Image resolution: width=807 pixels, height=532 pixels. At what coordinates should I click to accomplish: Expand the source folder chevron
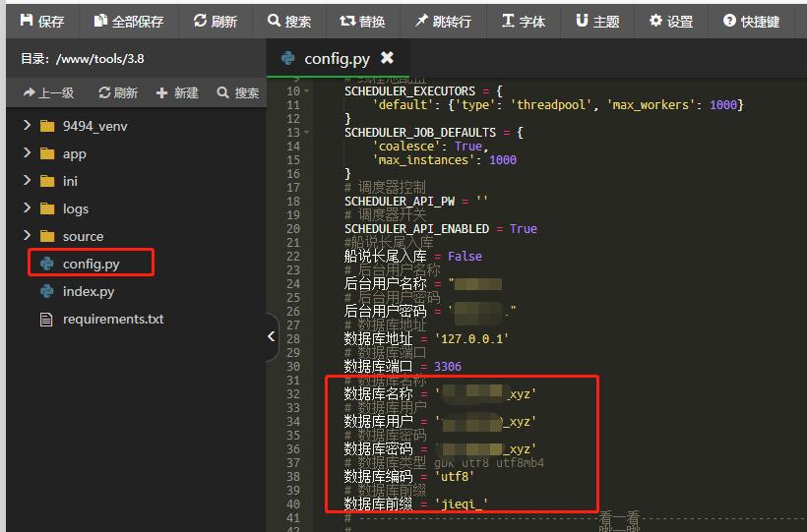pyautogui.click(x=27, y=236)
